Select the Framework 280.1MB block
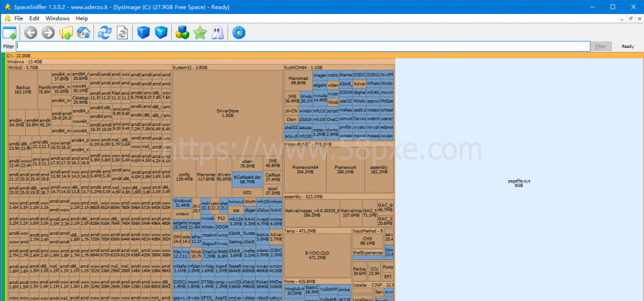The image size is (644, 301). (345, 169)
